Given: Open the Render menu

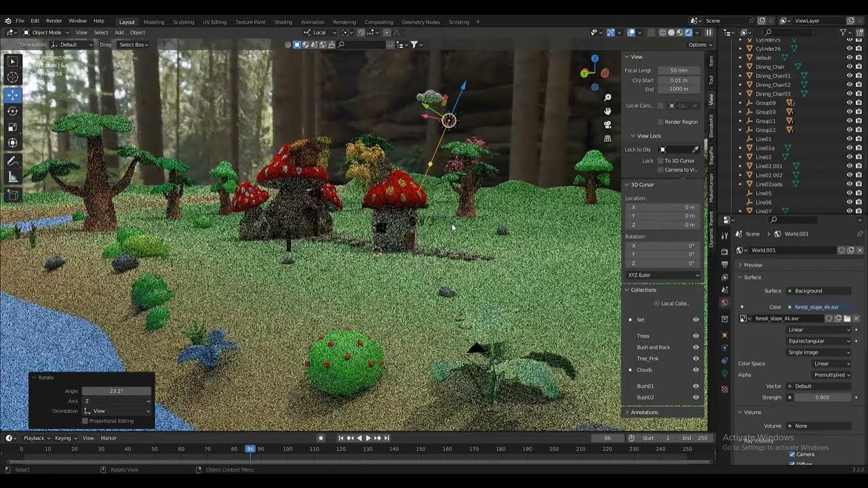Looking at the screenshot, I should [x=54, y=21].
